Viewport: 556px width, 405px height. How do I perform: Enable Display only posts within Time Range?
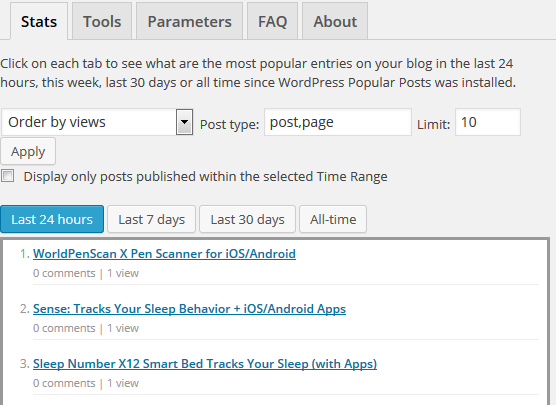pos(7,176)
